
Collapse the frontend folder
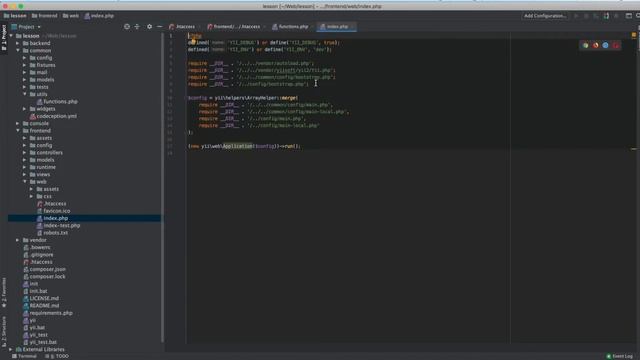(18, 131)
